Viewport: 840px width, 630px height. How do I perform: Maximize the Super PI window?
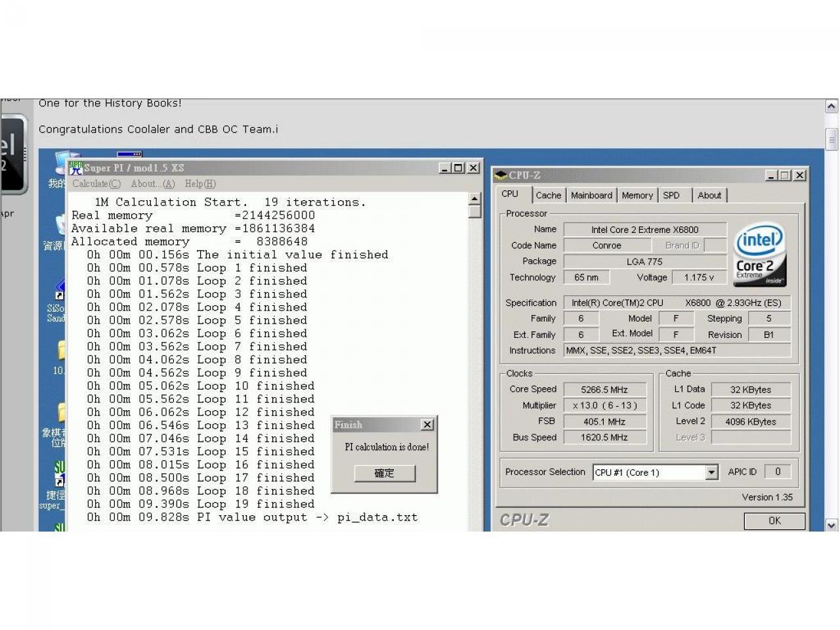click(x=458, y=168)
